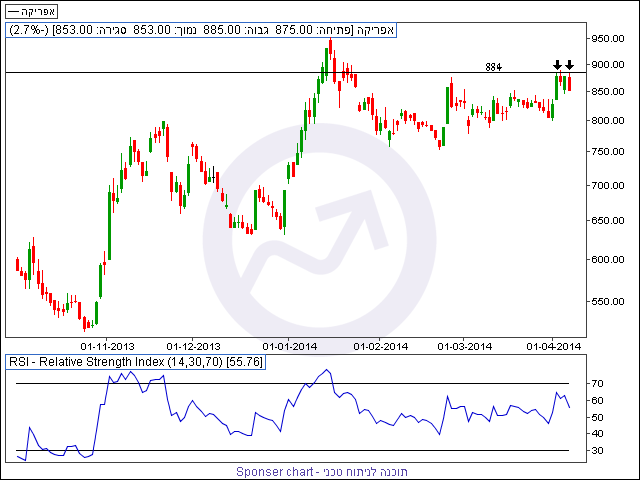
Task: Click the 40 label on RSI axis
Action: point(597,433)
